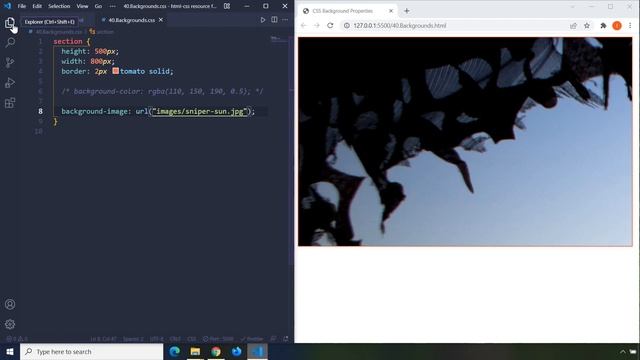Open the editor More Actions menu
This screenshot has height=360, width=640.
[285, 20]
